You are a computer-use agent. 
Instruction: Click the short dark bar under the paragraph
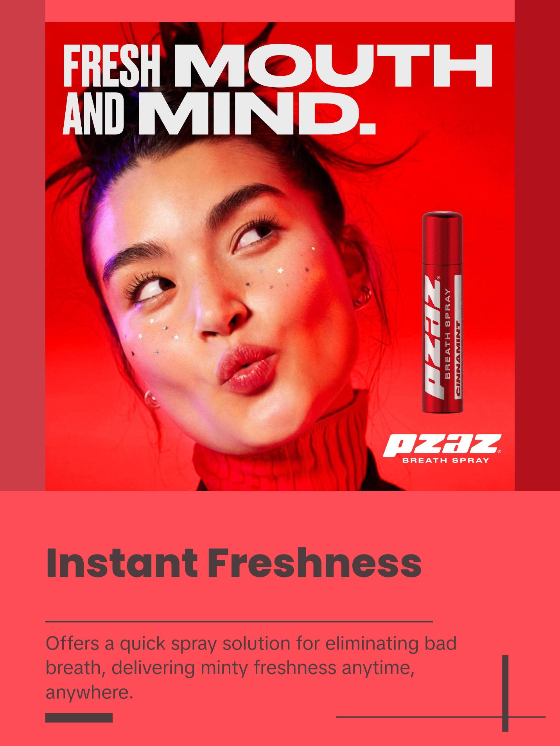[79, 718]
